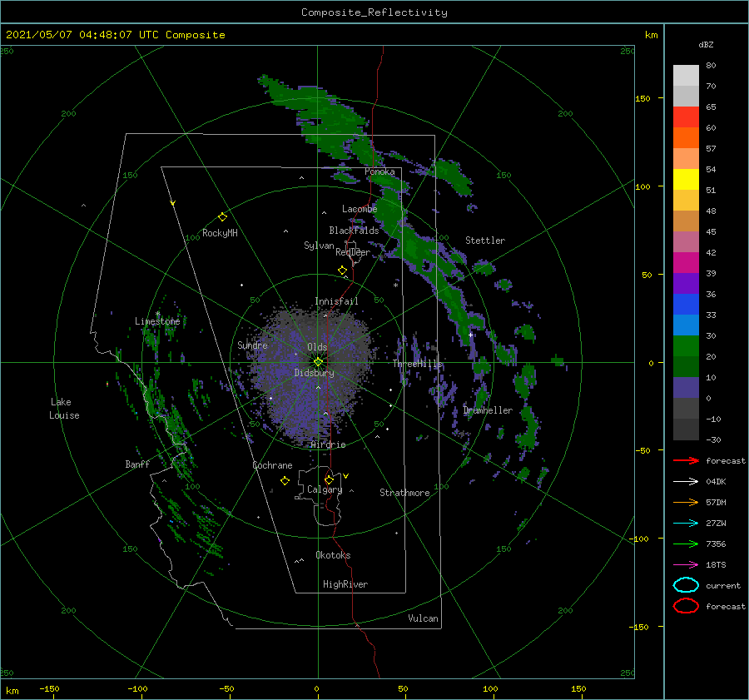The height and width of the screenshot is (700, 749).
Task: Select the orange 57DM arrow icon
Action: click(x=686, y=502)
